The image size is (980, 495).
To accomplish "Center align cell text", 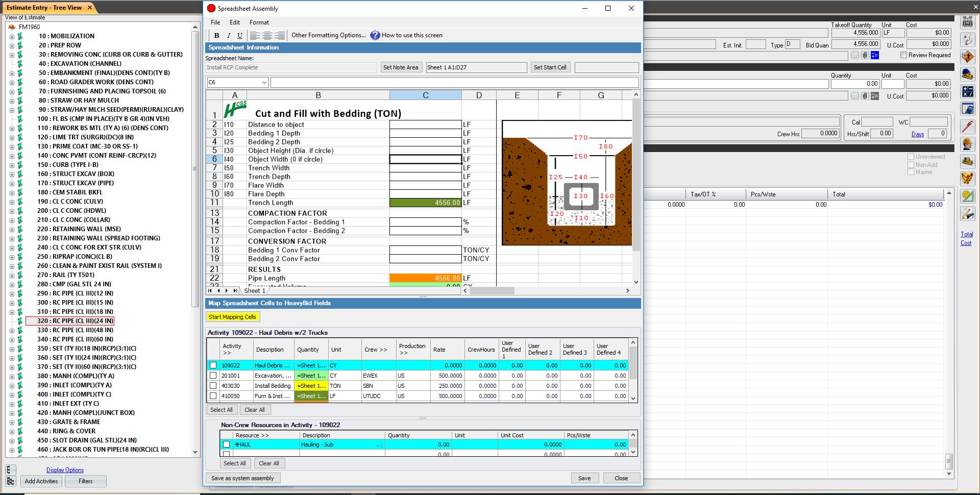I will click(x=267, y=35).
